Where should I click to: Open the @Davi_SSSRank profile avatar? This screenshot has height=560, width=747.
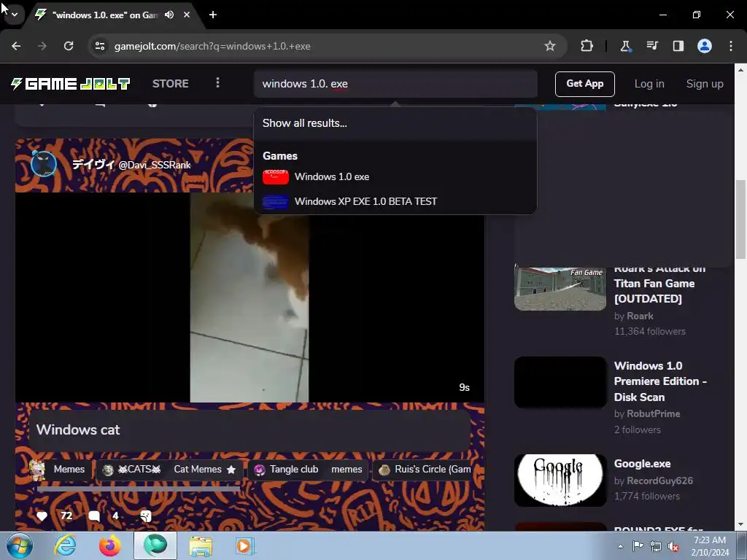pos(44,164)
